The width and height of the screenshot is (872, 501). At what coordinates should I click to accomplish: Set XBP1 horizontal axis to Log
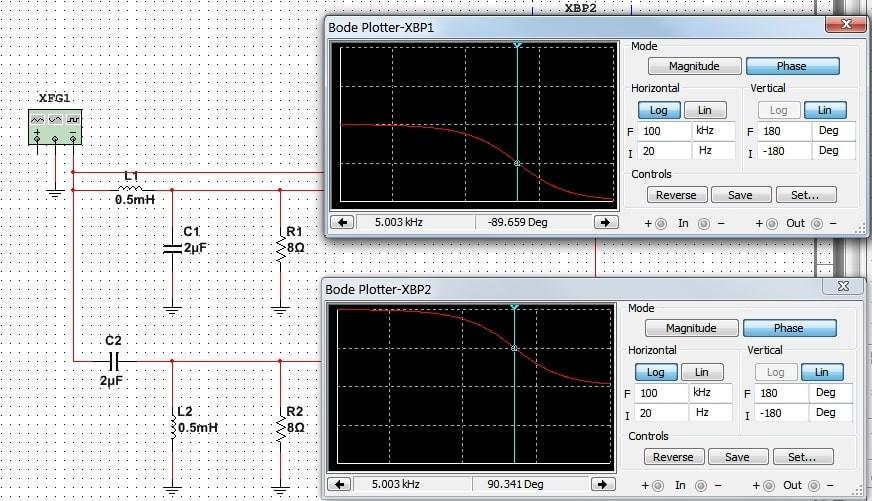[x=659, y=110]
